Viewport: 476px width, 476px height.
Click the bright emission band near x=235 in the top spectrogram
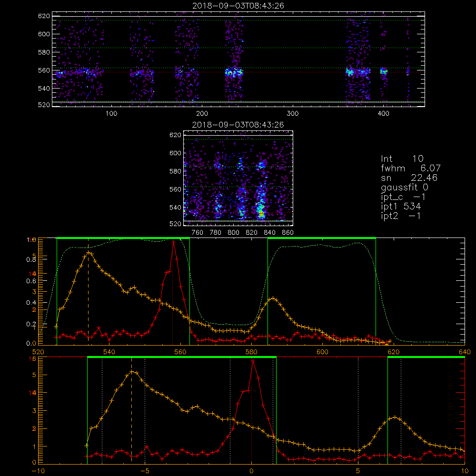click(234, 72)
